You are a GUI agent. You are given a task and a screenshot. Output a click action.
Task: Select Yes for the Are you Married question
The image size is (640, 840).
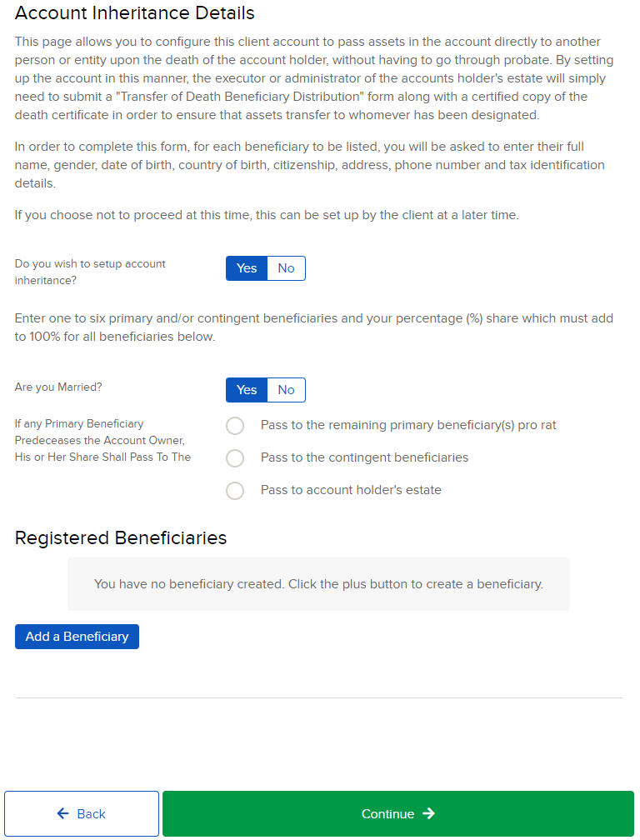point(246,390)
